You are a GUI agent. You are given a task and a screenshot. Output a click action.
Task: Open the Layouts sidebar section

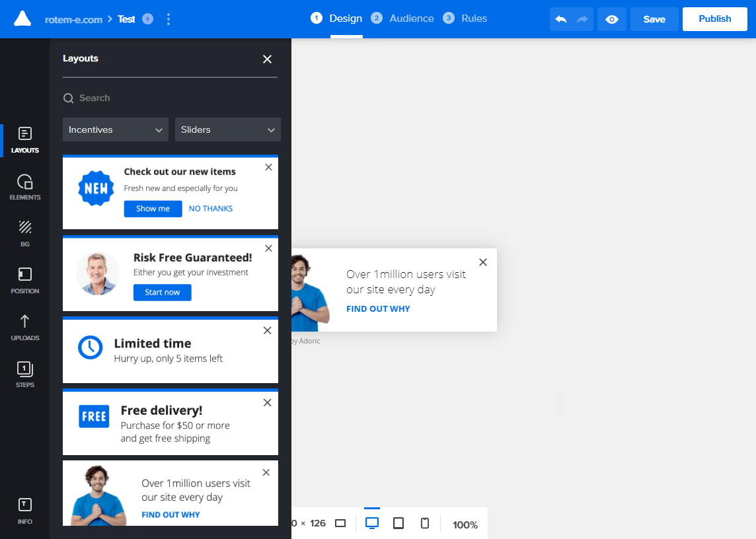(25, 140)
